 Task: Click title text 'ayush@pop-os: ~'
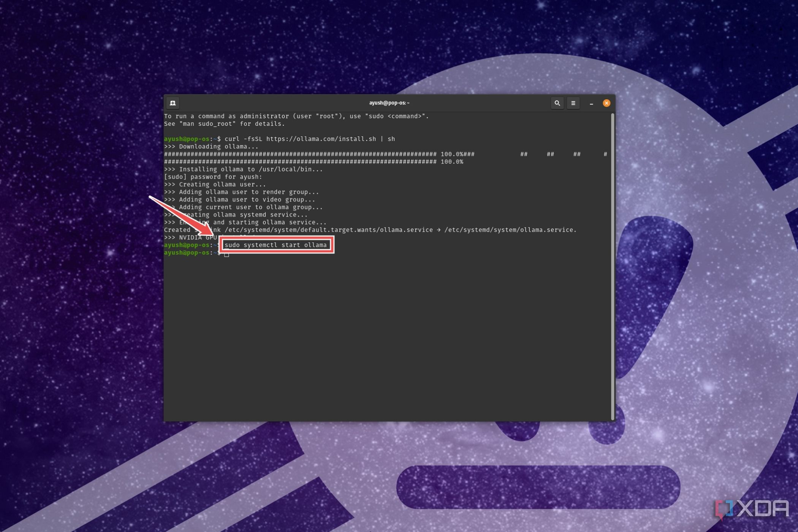pyautogui.click(x=389, y=103)
